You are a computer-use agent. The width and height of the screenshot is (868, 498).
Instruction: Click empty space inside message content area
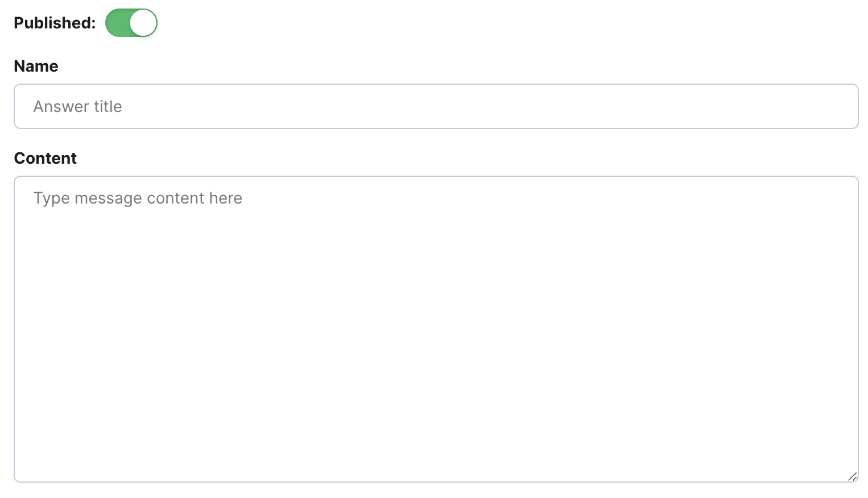(x=436, y=341)
